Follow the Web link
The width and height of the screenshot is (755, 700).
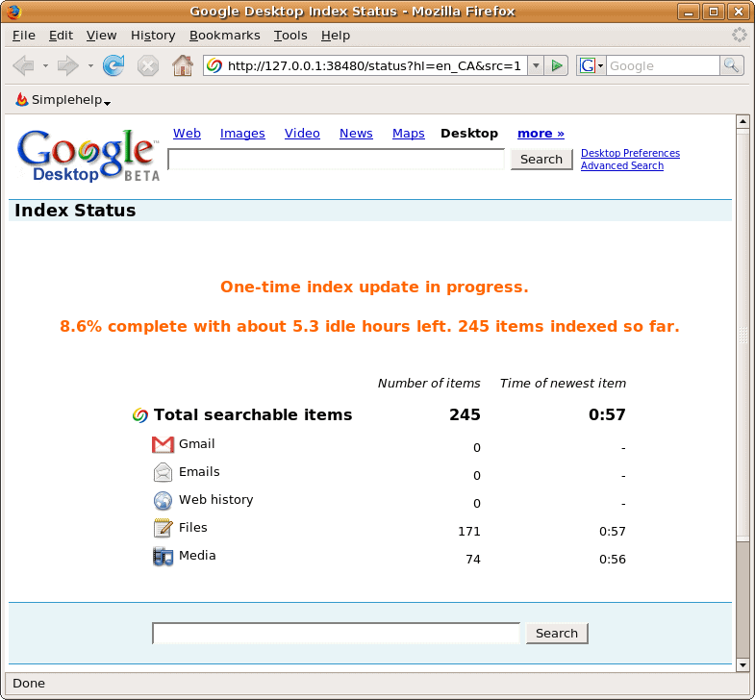[x=187, y=134]
